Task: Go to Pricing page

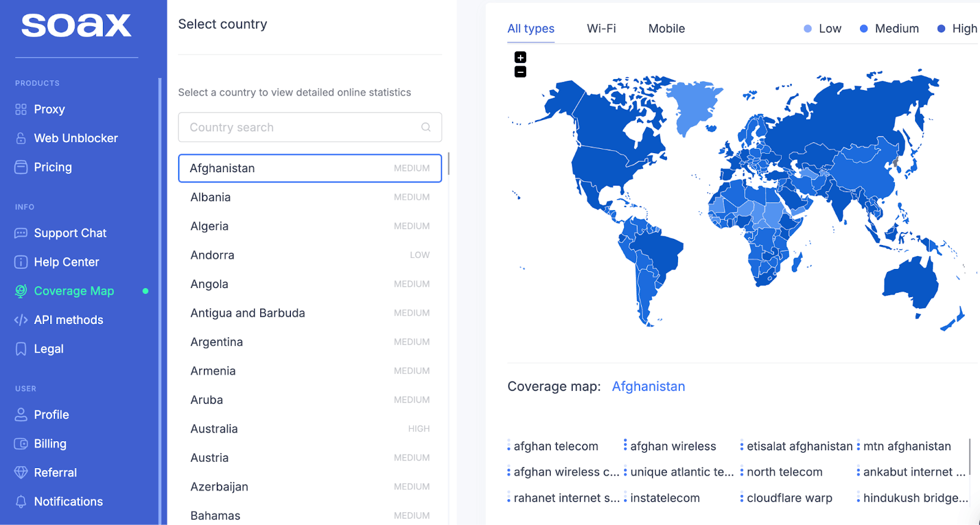Action: click(x=53, y=167)
